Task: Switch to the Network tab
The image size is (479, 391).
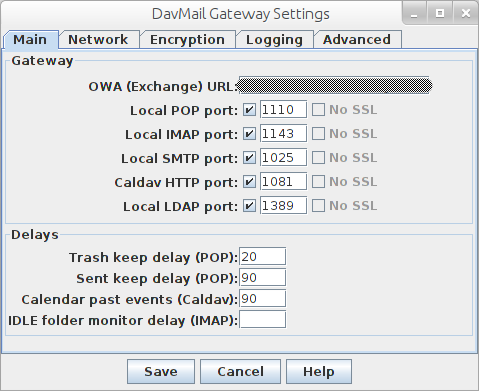Action: (x=99, y=40)
